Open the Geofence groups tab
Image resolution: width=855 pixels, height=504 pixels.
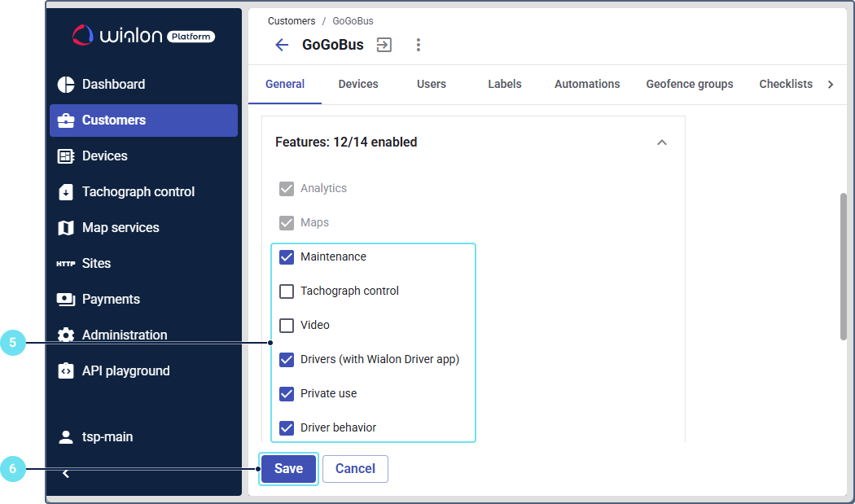690,85
